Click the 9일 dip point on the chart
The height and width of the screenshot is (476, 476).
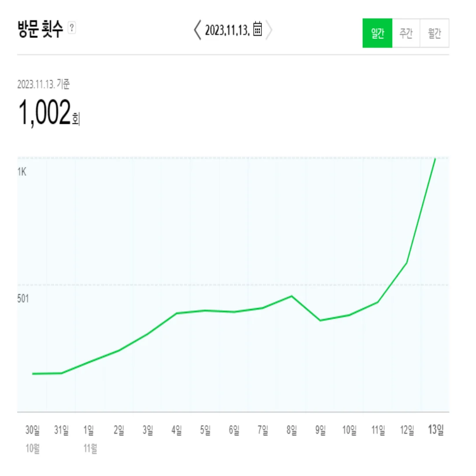click(x=320, y=320)
